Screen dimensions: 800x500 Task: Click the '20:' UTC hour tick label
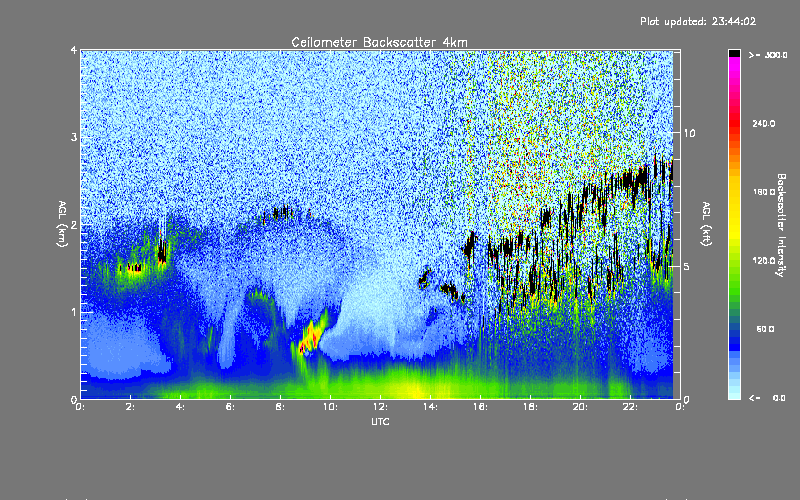[x=580, y=407]
